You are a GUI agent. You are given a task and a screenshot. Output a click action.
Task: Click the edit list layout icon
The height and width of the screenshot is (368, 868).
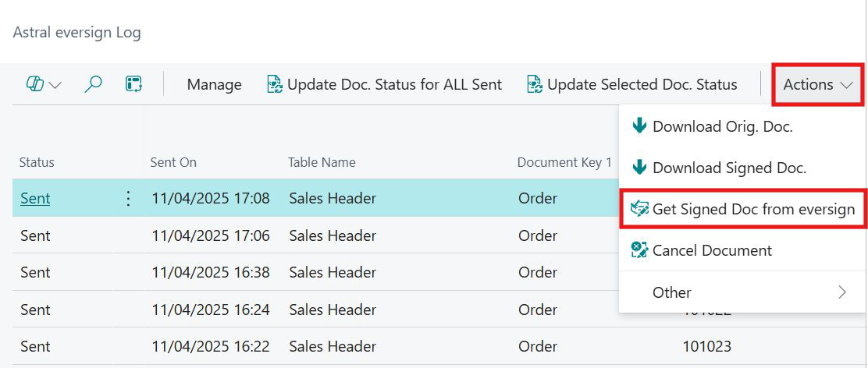coord(133,84)
